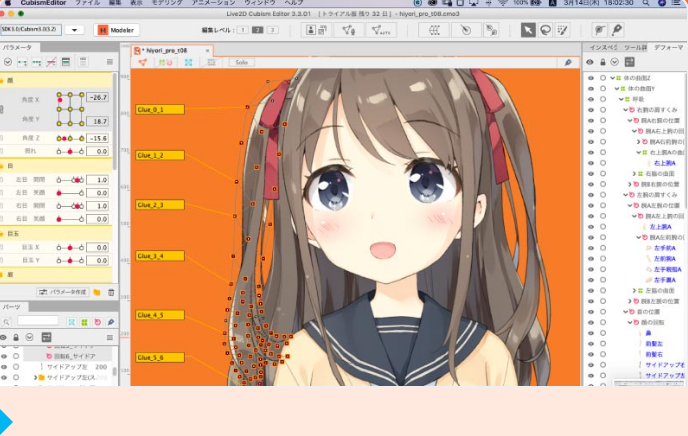The width and height of the screenshot is (688, 436).
Task: Toggle the lock icon in deformer panel header
Action: (x=602, y=62)
